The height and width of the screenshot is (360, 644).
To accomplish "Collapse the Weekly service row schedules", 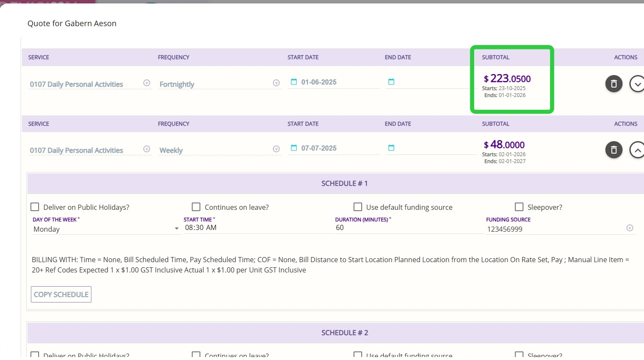I will [637, 150].
